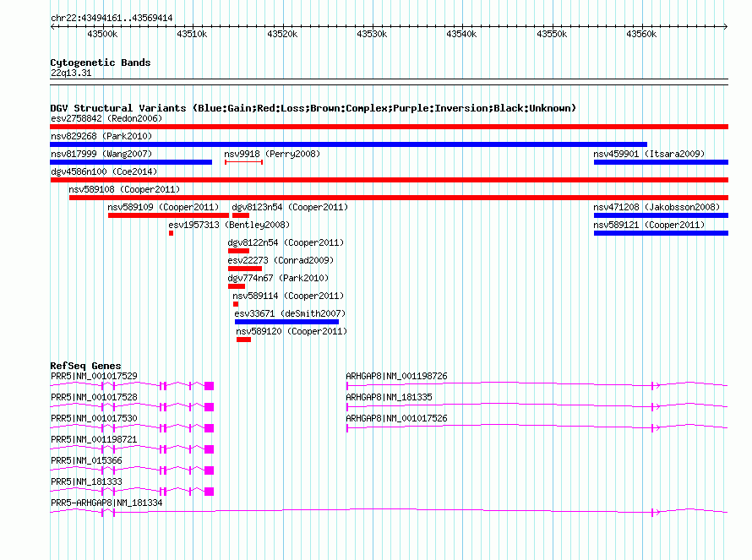Screen dimensions: 752x560
Task: Select the nsv829268 (Park2010) blue gain bar
Action: point(348,144)
